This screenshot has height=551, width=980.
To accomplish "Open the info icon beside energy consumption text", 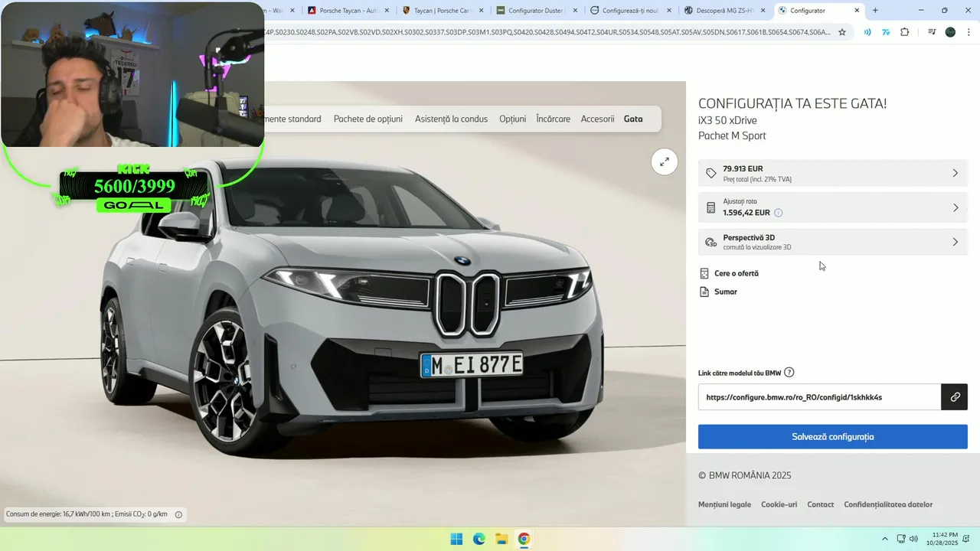I will coord(178,515).
